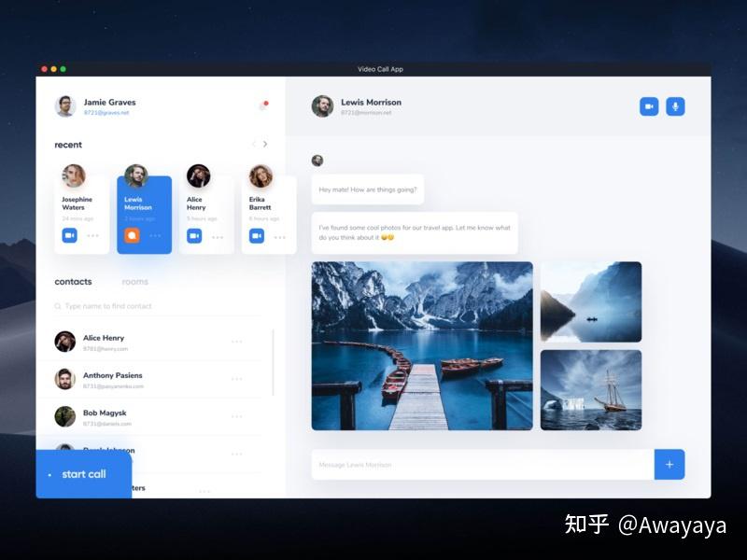
Task: Open Lewis Morrison avatar in chat header
Action: tap(322, 105)
